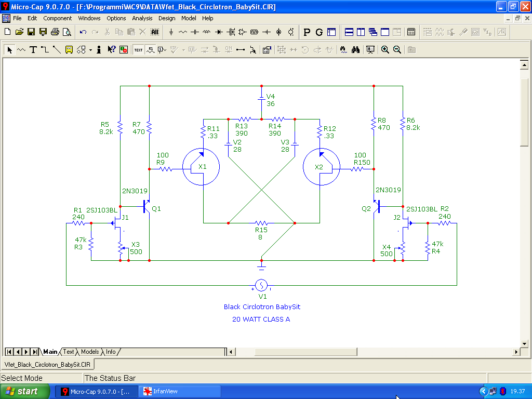
Task: Select the Main page tab
Action: point(50,352)
